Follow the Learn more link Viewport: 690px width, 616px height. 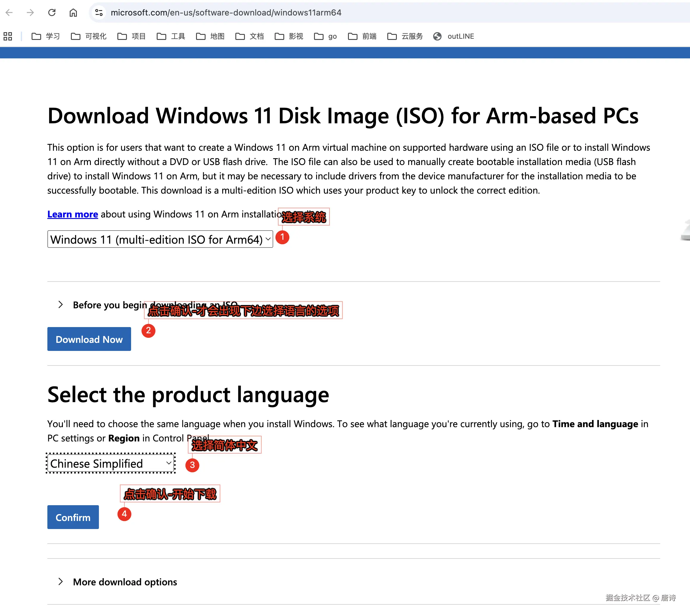[72, 214]
